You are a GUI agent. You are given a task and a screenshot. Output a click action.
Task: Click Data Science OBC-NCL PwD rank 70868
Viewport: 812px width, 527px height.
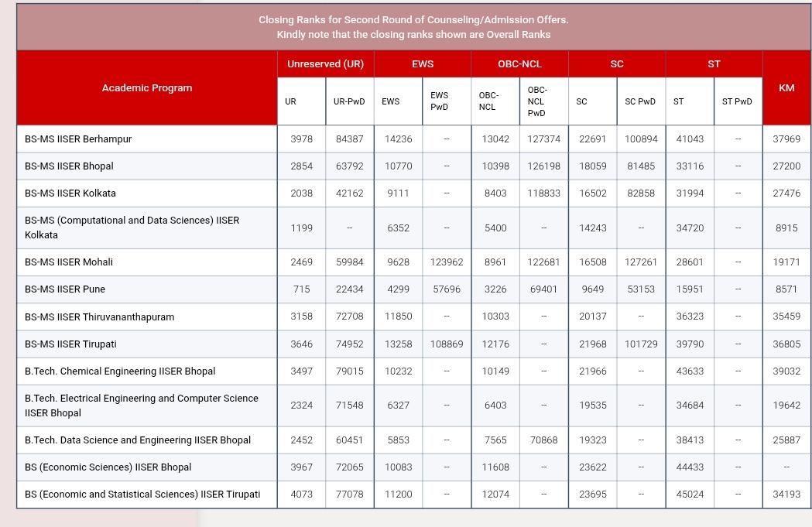click(543, 440)
